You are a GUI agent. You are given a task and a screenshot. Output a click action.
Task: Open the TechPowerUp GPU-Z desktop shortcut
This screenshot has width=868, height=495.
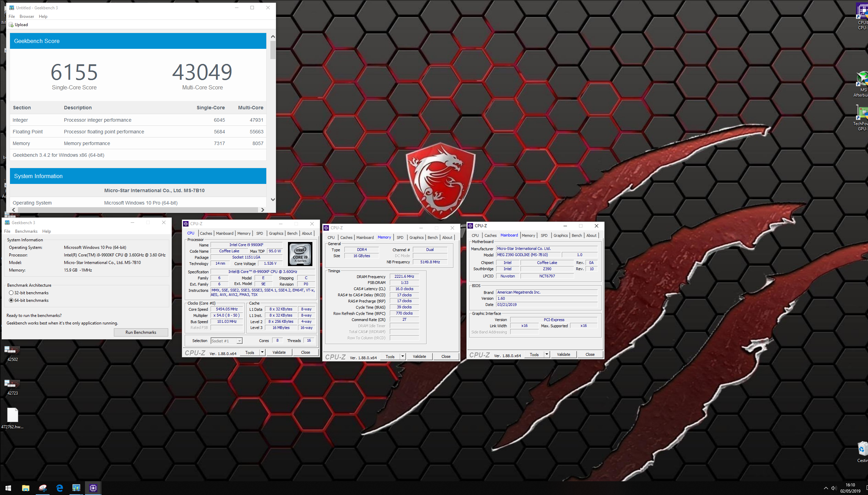tap(861, 118)
